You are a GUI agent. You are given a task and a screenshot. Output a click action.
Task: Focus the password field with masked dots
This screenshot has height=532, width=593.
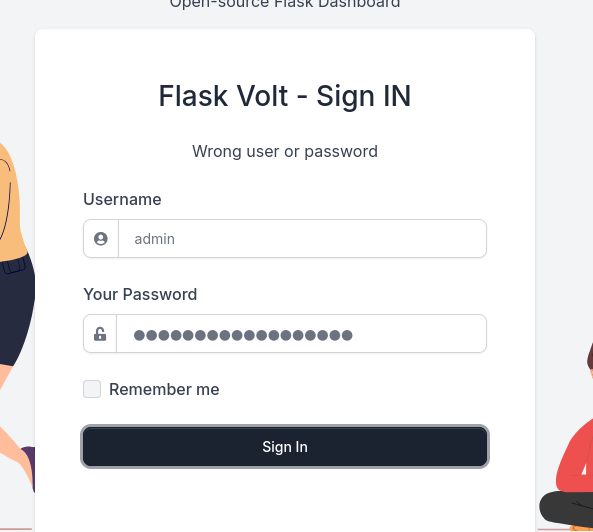point(301,334)
